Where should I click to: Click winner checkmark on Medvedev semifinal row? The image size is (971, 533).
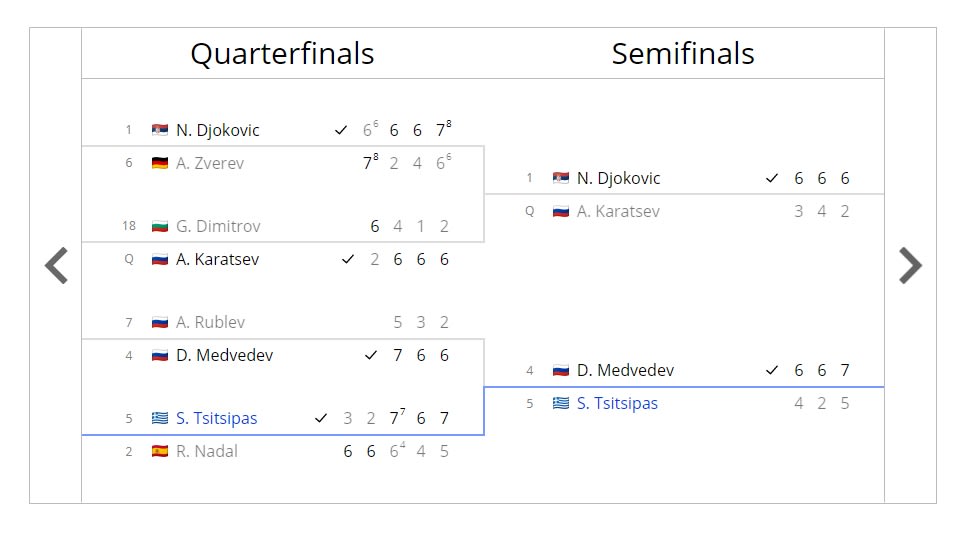[772, 370]
